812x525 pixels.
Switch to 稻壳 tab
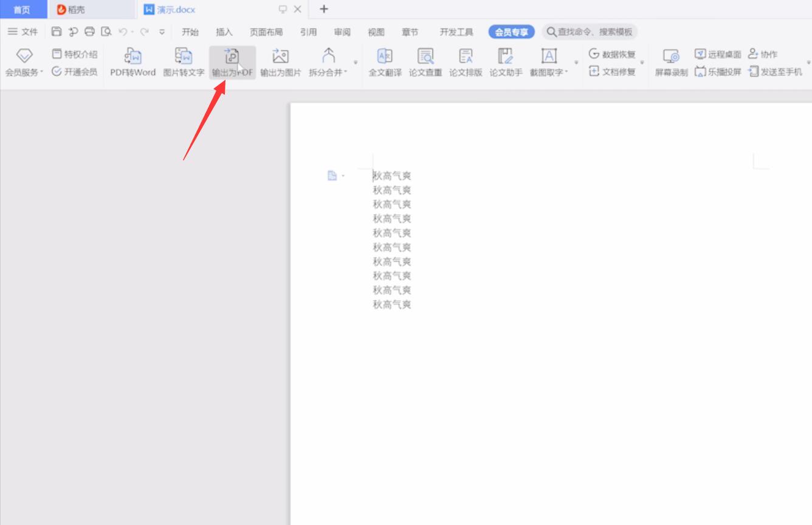click(x=91, y=9)
